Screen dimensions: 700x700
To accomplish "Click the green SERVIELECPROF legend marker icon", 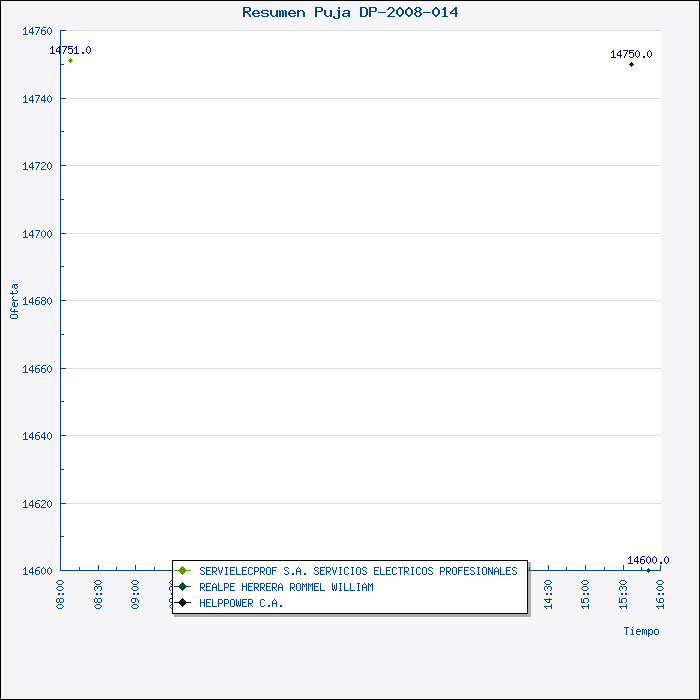I will (182, 571).
